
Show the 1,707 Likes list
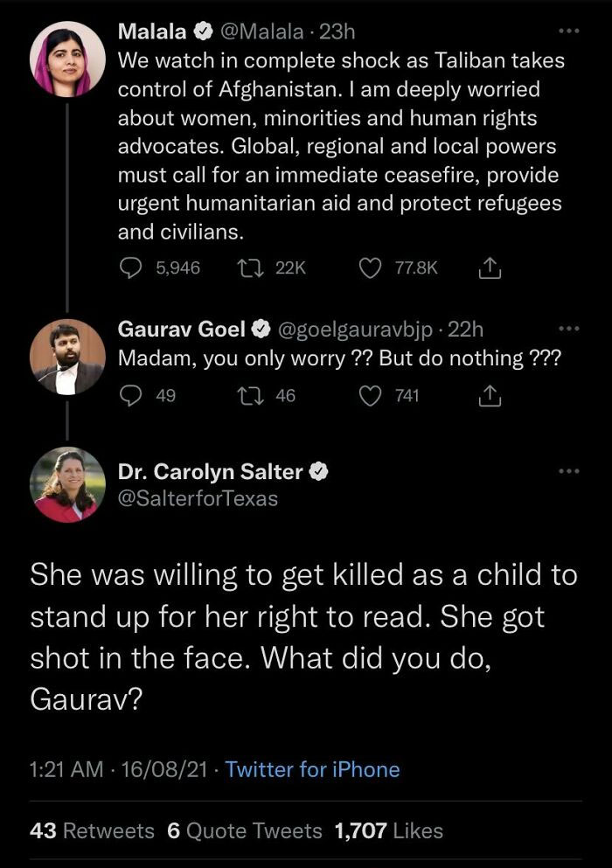pyautogui.click(x=388, y=830)
